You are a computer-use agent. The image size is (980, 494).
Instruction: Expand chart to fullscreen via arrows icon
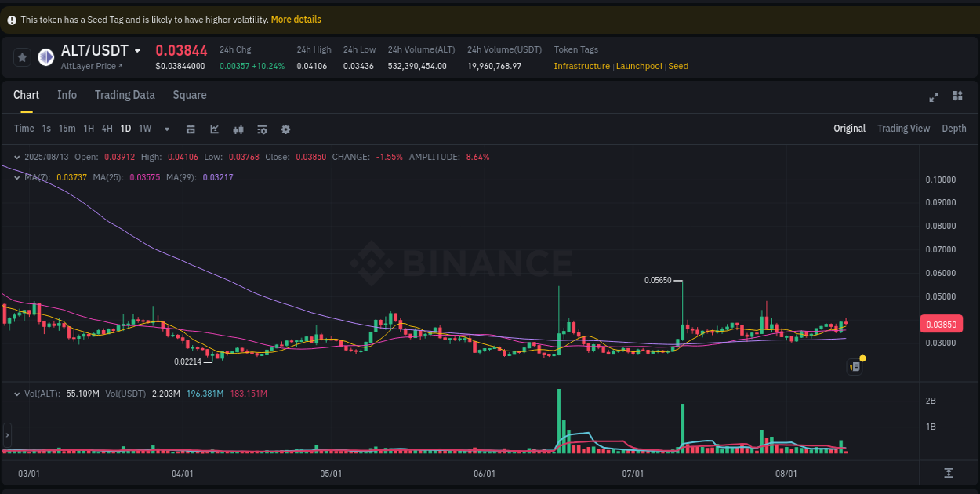coord(934,96)
